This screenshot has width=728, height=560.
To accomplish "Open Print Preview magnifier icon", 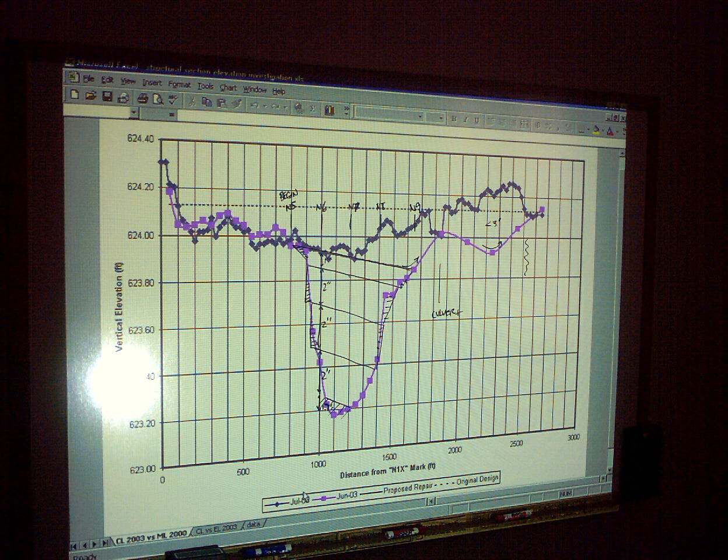I will coord(157,99).
